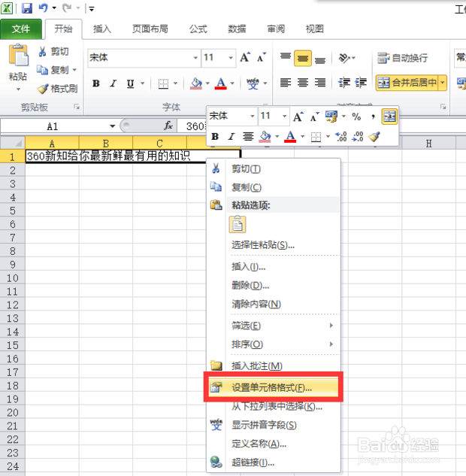Viewport: 466px width, 476px height.
Task: Decrease font size in the ribbon
Action: point(262,57)
